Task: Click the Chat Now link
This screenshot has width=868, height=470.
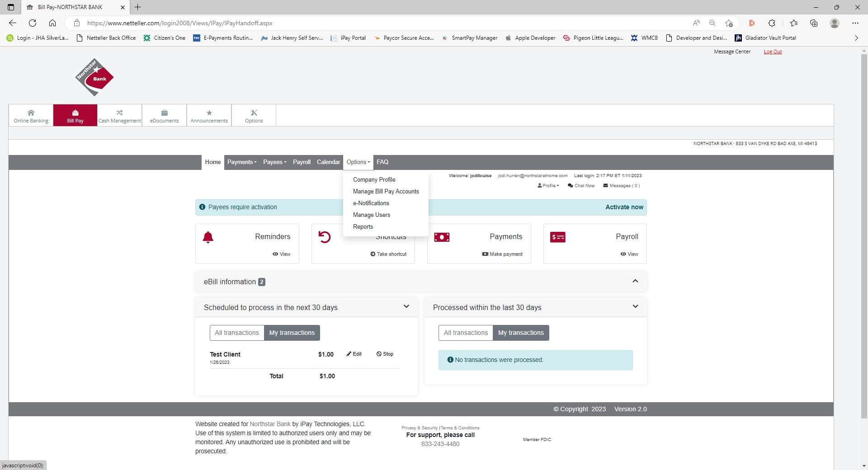Action: tap(581, 186)
